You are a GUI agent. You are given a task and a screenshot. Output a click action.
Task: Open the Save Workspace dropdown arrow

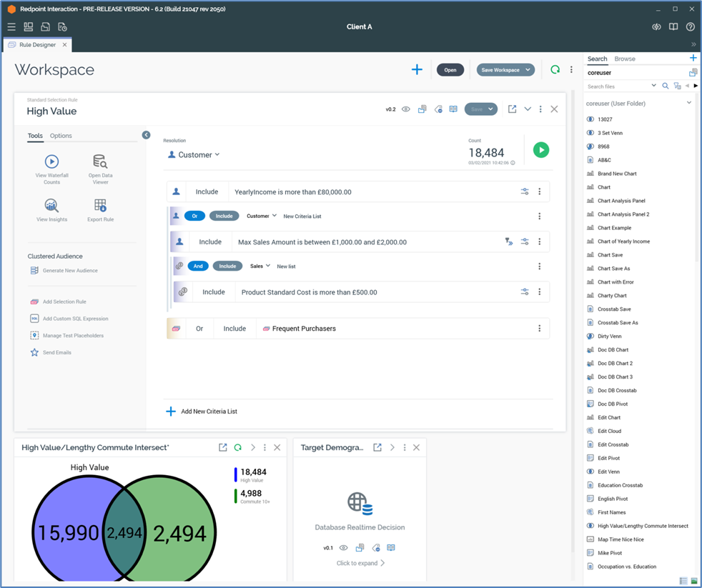(x=528, y=70)
